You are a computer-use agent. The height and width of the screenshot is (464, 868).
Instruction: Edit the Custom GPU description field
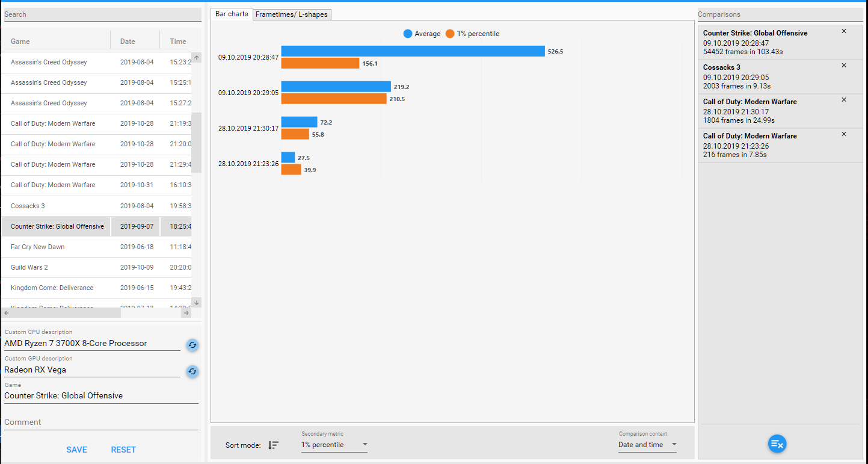pyautogui.click(x=92, y=370)
